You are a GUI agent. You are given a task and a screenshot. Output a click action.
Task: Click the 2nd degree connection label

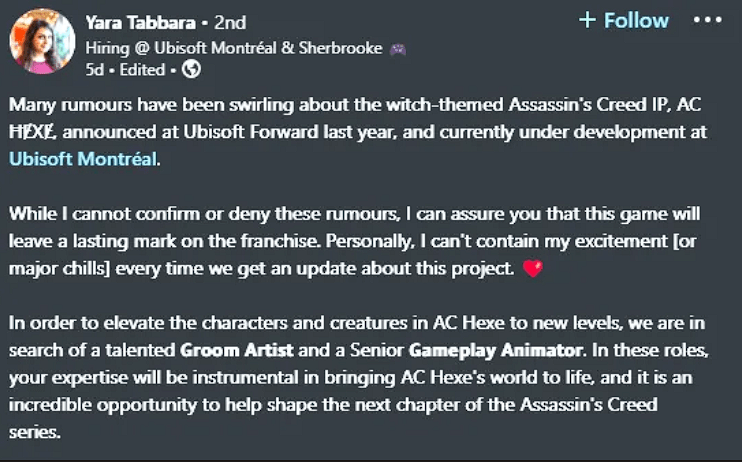coord(229,22)
